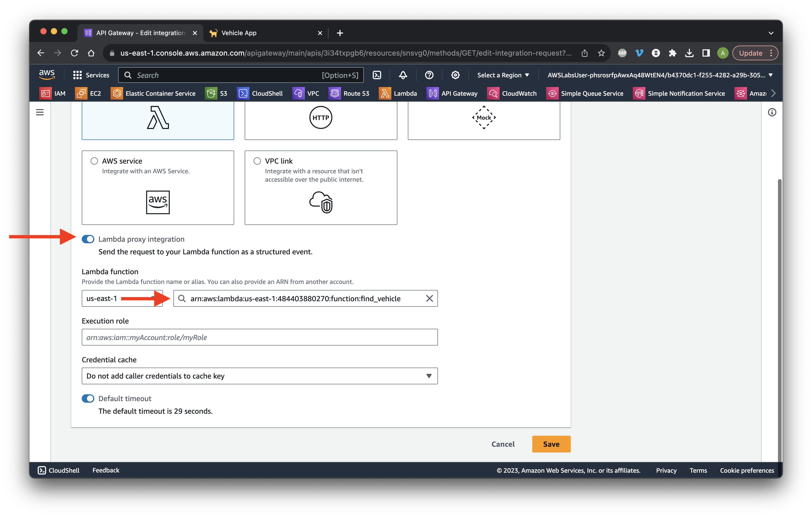Expand more favorites with right chevron
The height and width of the screenshot is (517, 812).
[x=773, y=94]
